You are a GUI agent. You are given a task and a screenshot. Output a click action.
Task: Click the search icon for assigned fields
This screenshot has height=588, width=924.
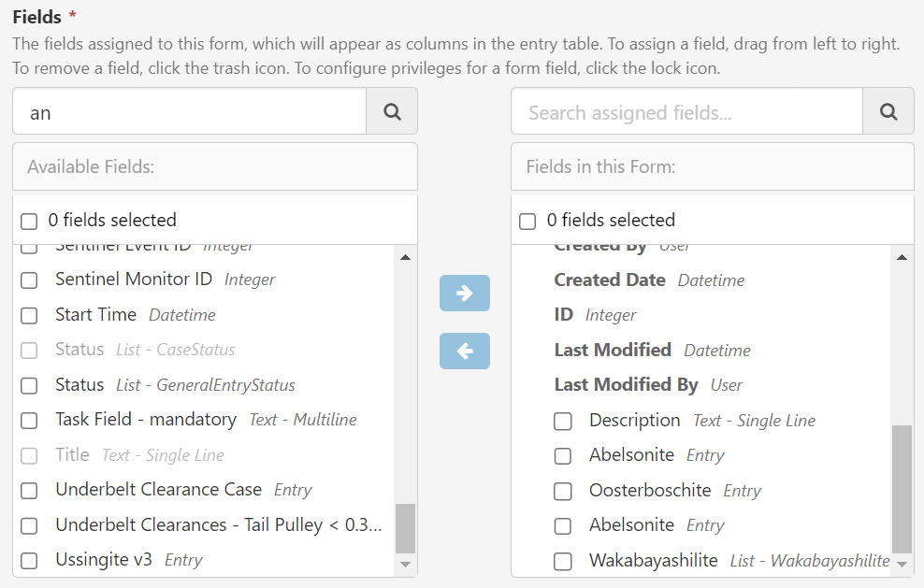(x=888, y=110)
